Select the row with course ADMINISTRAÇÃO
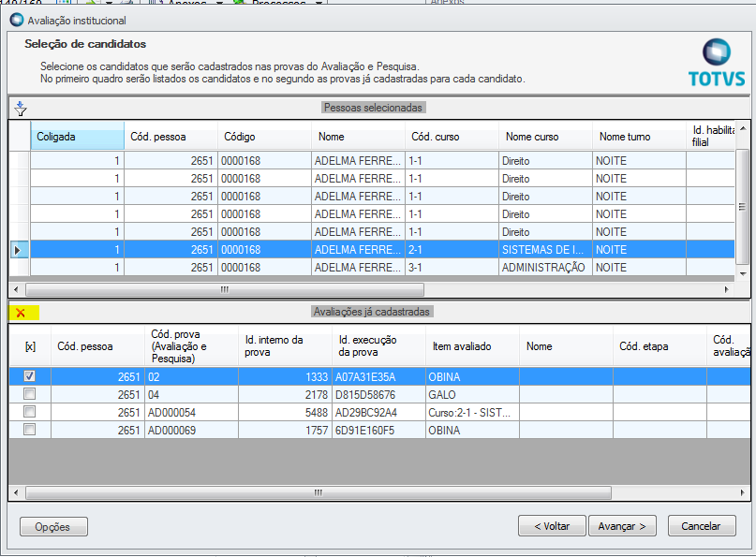 point(372,268)
